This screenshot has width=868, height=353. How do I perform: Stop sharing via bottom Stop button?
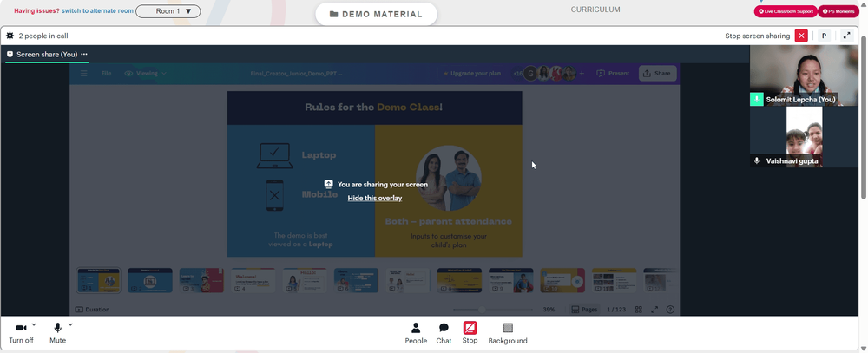tap(470, 333)
